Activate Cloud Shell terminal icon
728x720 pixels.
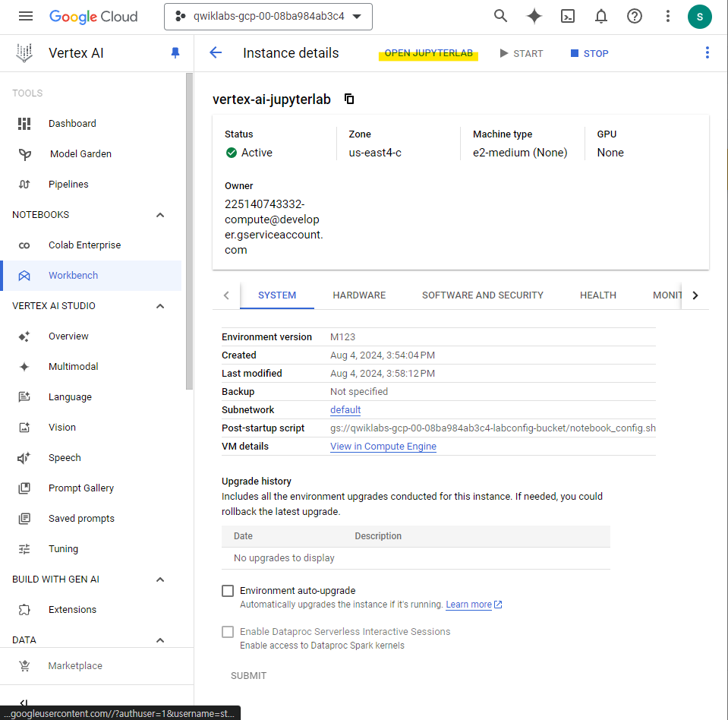[567, 16]
